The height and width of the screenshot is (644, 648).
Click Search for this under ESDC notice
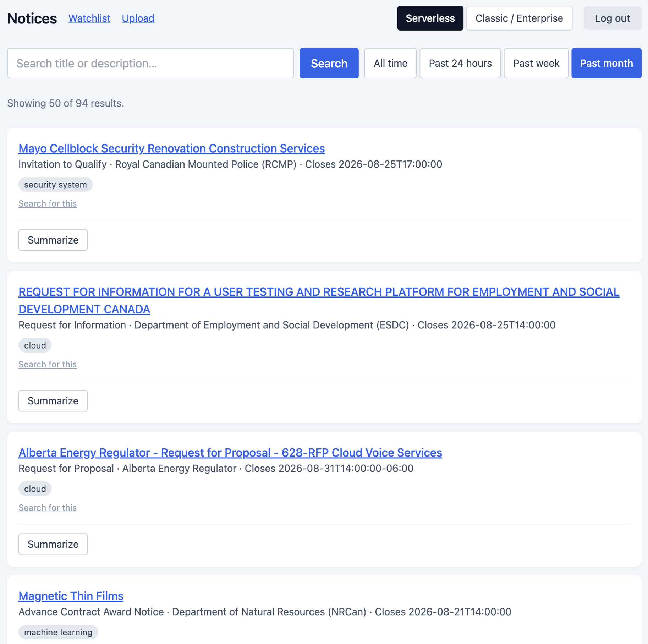(48, 364)
